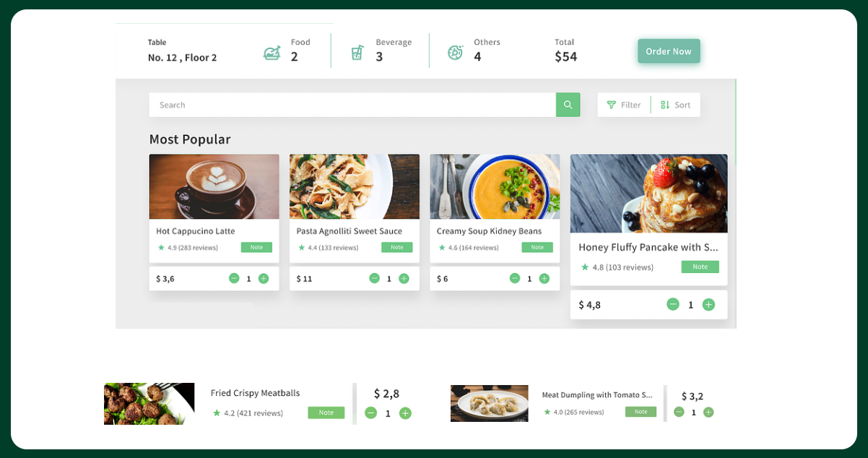Increase Hot Cappucino Latte quantity with plus
Viewport: 868px width, 458px height.
click(x=264, y=278)
